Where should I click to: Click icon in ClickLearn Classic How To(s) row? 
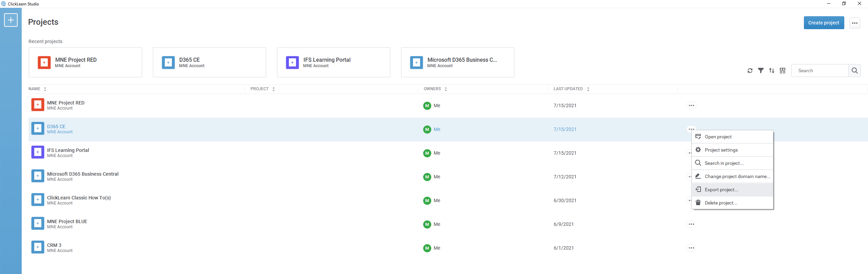point(38,200)
